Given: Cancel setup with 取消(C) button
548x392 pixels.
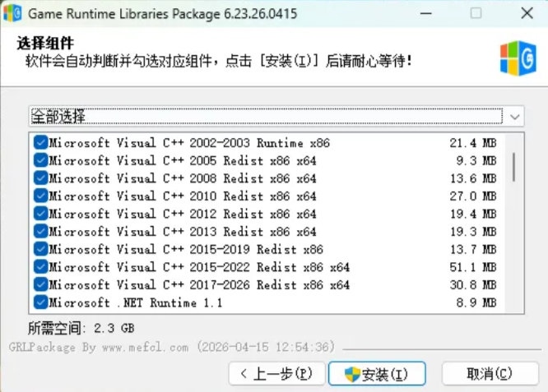Looking at the screenshot, I should point(490,374).
